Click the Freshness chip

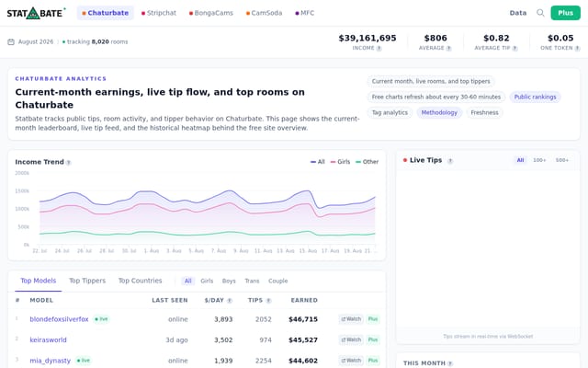pos(484,112)
